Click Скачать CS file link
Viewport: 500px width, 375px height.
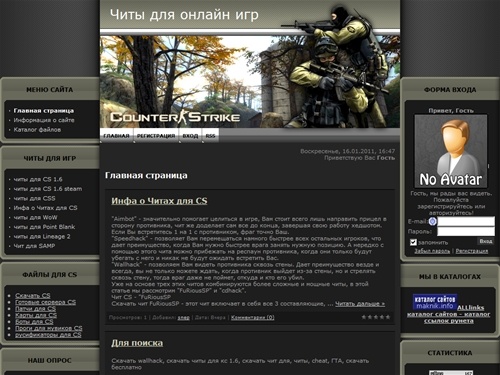click(33, 295)
